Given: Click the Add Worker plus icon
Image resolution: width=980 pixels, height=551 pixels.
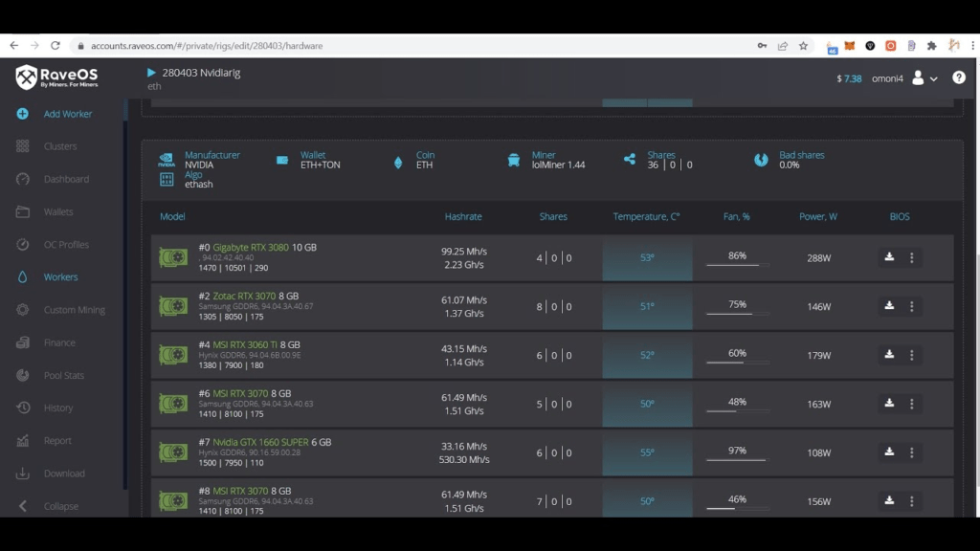Looking at the screenshot, I should (22, 114).
